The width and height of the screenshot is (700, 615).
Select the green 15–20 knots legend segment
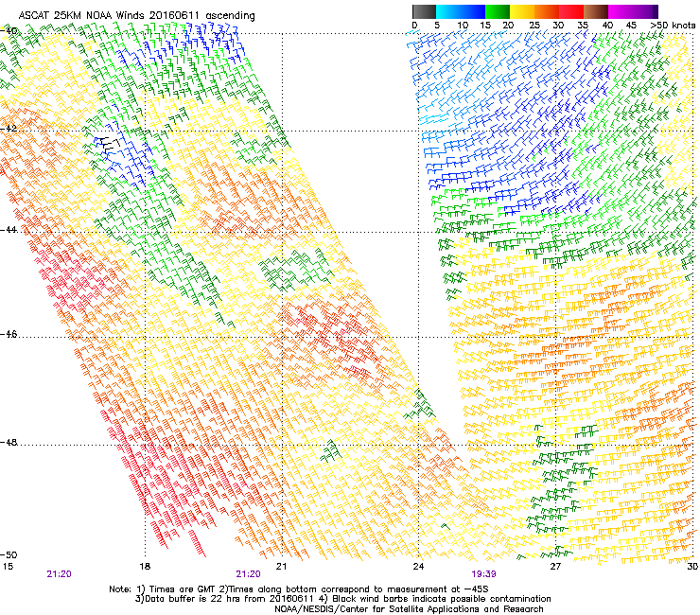click(498, 11)
